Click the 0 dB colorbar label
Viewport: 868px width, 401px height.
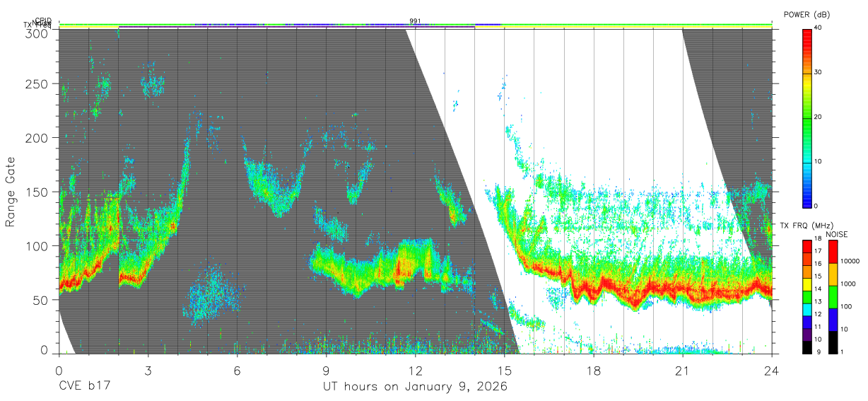pos(817,206)
